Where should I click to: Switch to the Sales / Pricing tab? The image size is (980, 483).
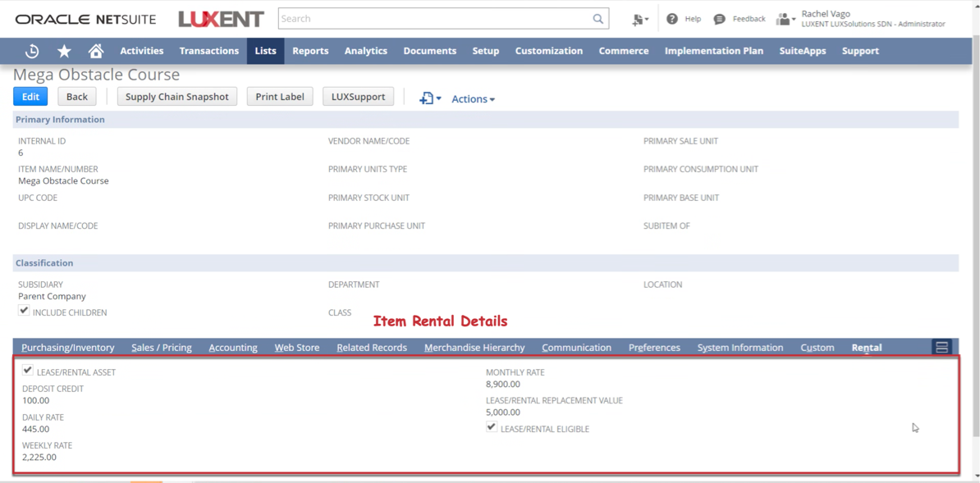(x=162, y=348)
